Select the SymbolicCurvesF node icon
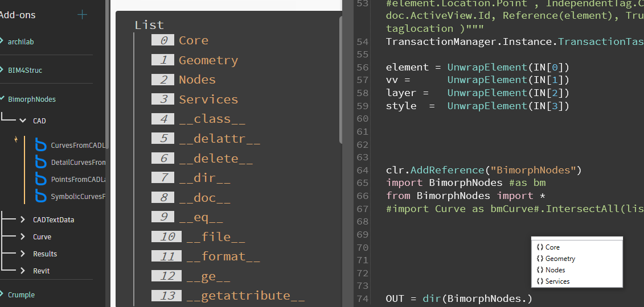Viewport: 644px width, 307px height. 40,196
